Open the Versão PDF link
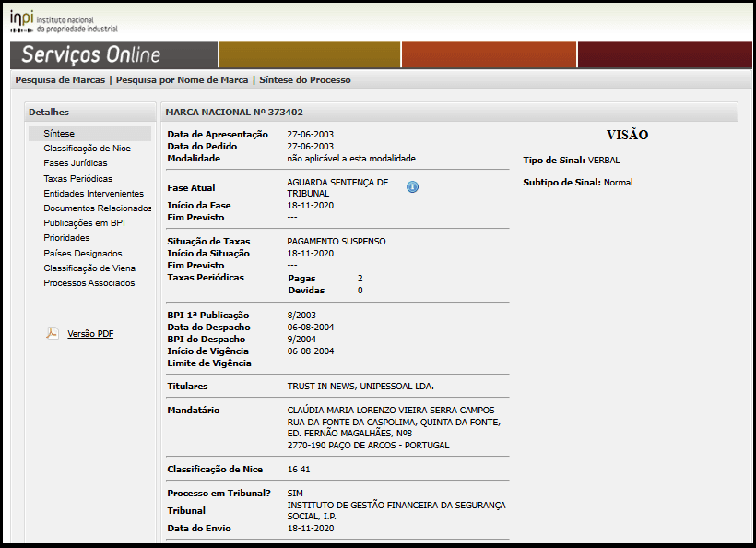The height and width of the screenshot is (548, 756). (x=90, y=334)
